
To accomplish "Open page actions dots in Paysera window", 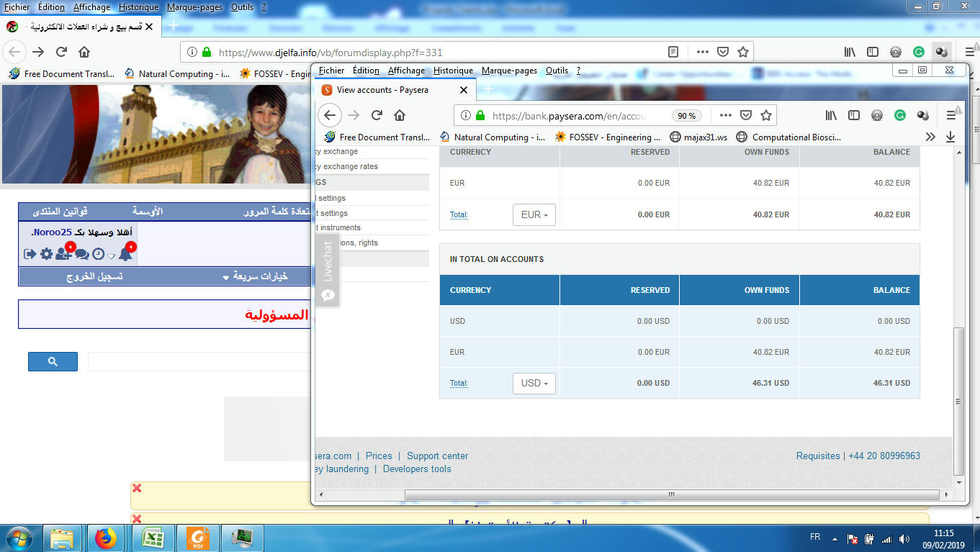I will pyautogui.click(x=725, y=115).
